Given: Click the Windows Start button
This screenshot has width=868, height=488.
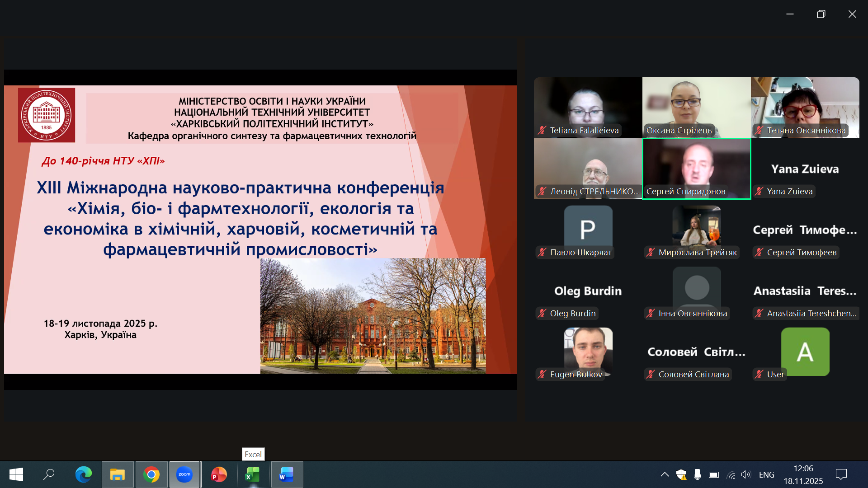Looking at the screenshot, I should tap(16, 474).
